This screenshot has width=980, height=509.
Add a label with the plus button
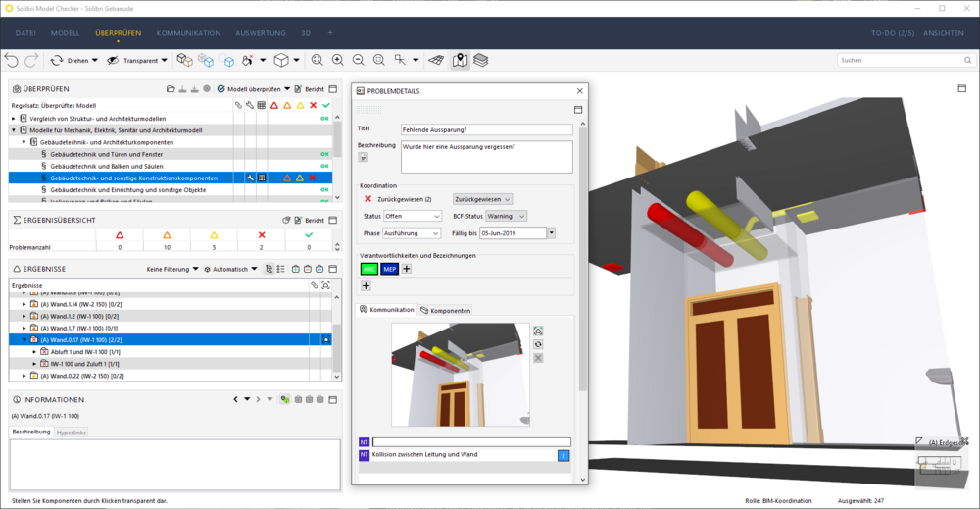pyautogui.click(x=407, y=269)
